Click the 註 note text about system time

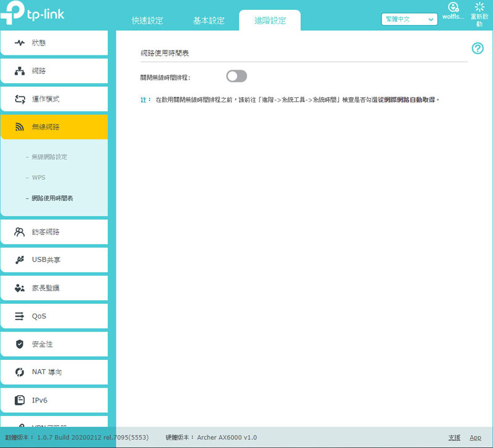pyautogui.click(x=290, y=100)
